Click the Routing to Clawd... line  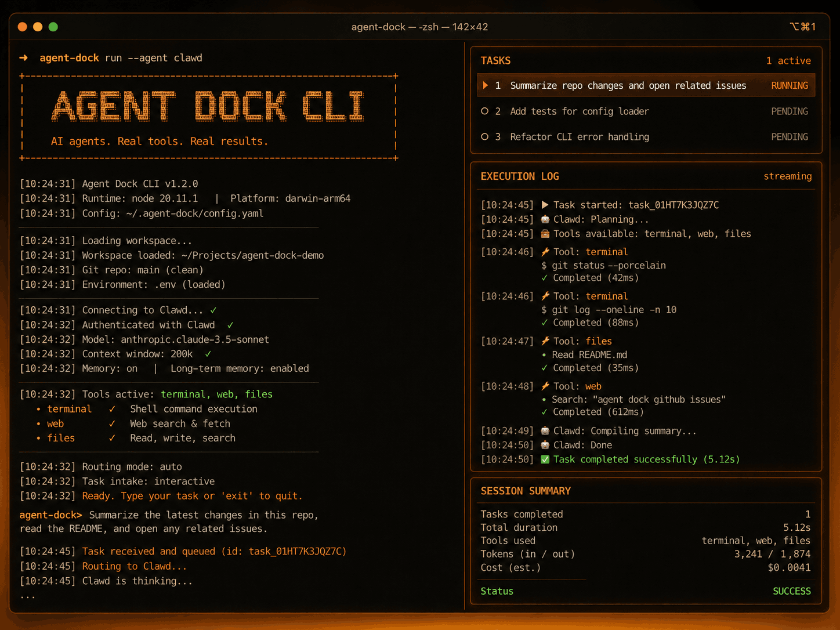pyautogui.click(x=135, y=566)
